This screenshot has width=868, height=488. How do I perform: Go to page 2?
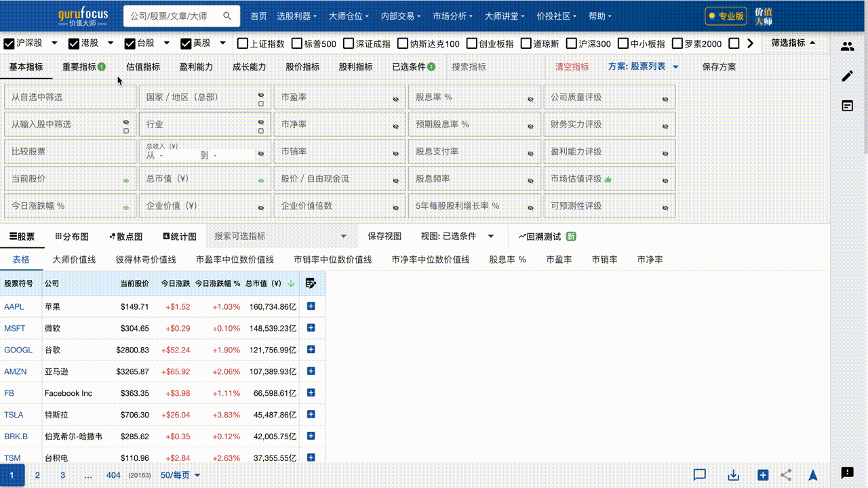[x=37, y=475]
